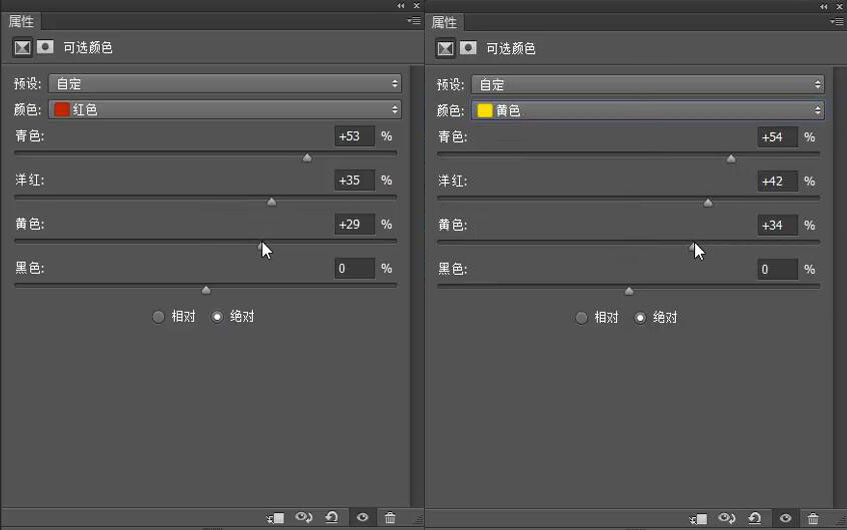Click mask icon in right Properties panel
Image resolution: width=847 pixels, height=530 pixels.
tap(468, 48)
